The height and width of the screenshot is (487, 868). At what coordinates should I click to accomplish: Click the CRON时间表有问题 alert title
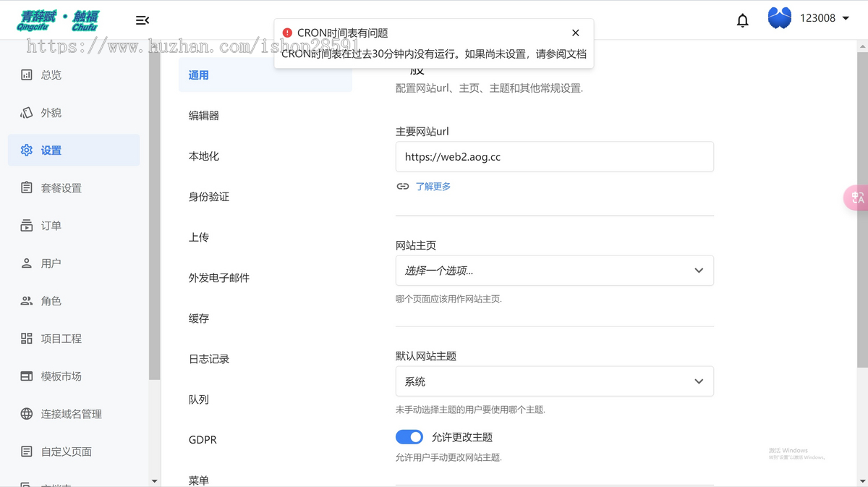point(343,33)
